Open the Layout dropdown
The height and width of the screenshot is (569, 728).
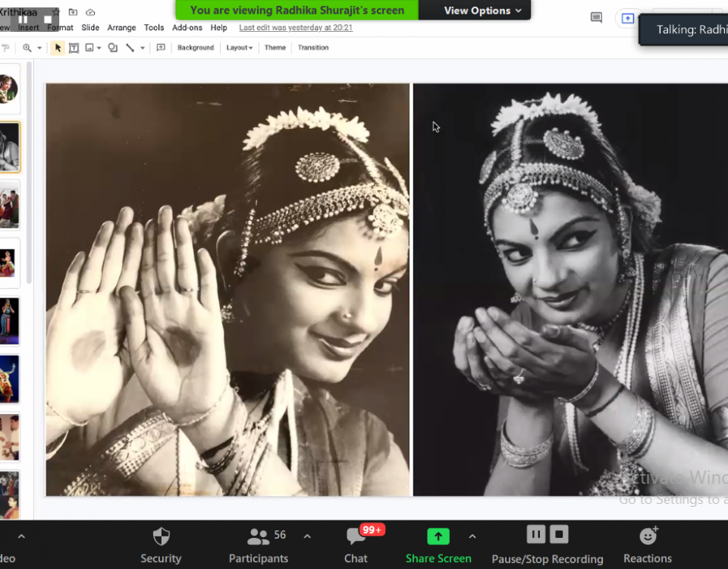pos(239,48)
